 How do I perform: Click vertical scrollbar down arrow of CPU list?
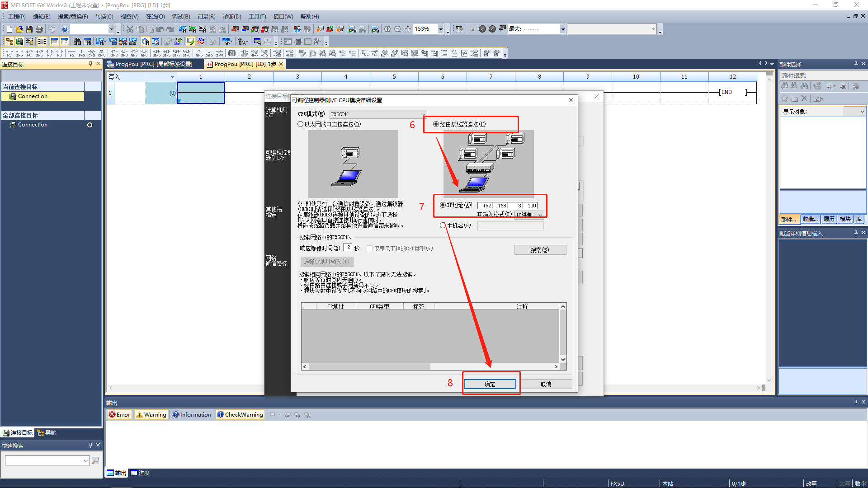[x=563, y=359]
